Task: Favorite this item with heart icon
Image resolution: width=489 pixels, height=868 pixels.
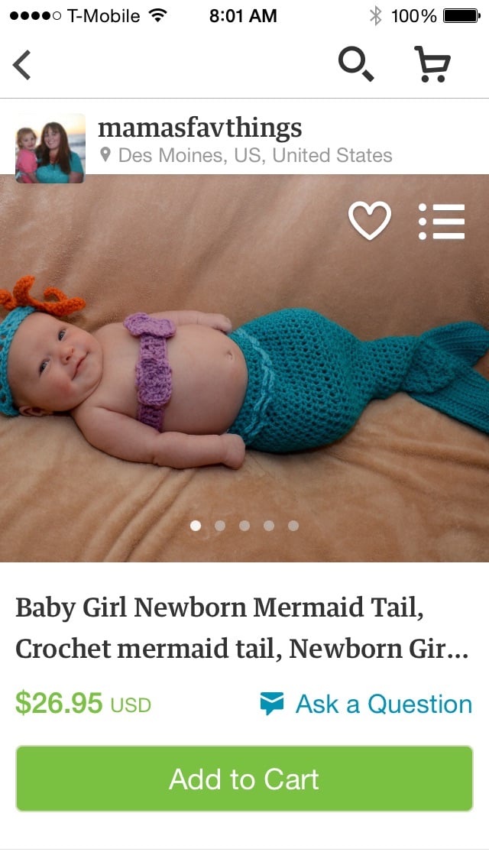Action: tap(369, 220)
